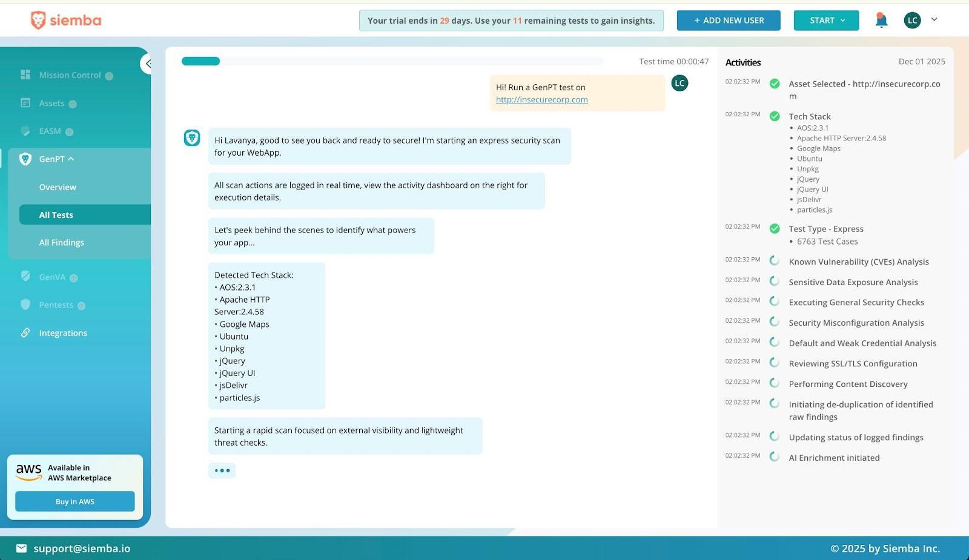
Task: Click the Assets sidebar icon
Action: coord(25,103)
